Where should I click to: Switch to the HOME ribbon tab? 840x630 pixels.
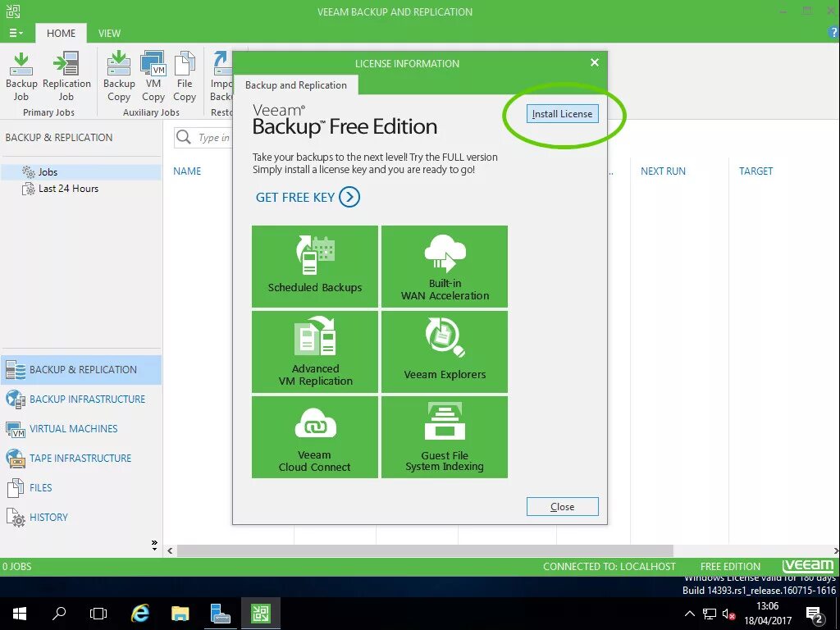pos(61,33)
